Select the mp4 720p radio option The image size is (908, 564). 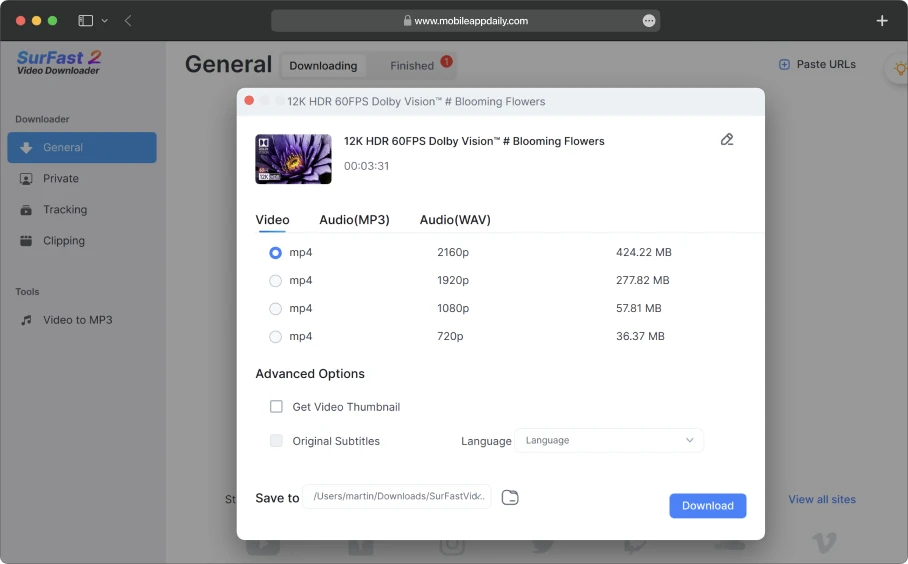pos(275,336)
